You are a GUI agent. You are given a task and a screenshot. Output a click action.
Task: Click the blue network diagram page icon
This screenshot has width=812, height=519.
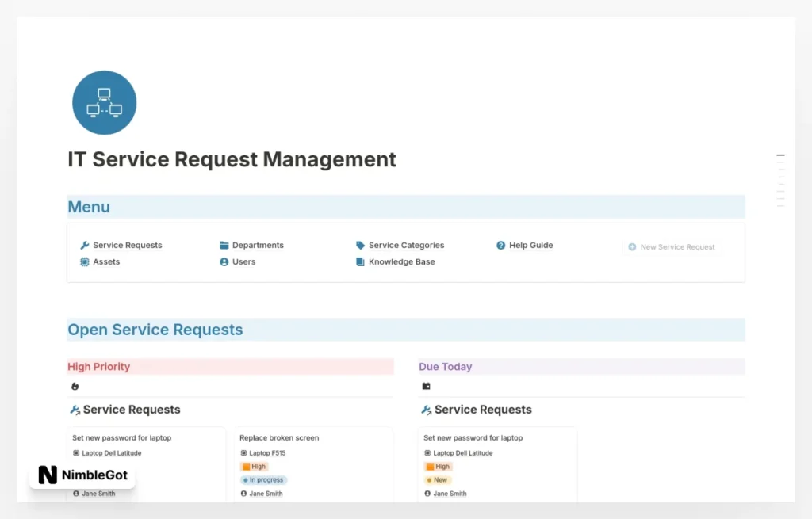(x=104, y=101)
